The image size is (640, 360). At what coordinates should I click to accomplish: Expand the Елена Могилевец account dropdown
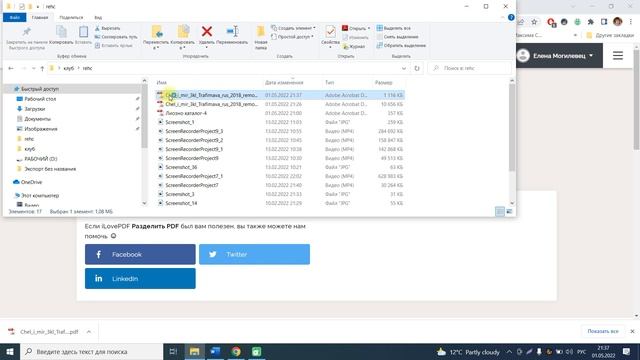click(591, 56)
